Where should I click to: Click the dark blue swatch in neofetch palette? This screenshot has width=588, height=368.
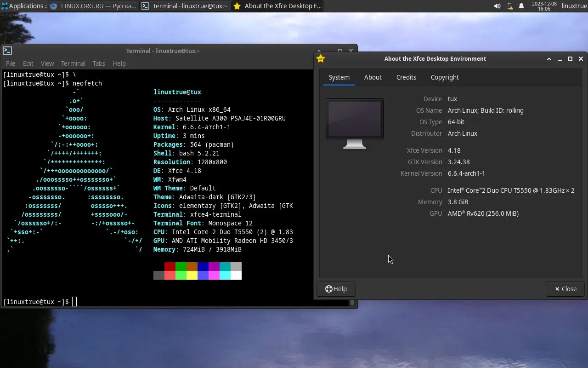pyautogui.click(x=203, y=266)
